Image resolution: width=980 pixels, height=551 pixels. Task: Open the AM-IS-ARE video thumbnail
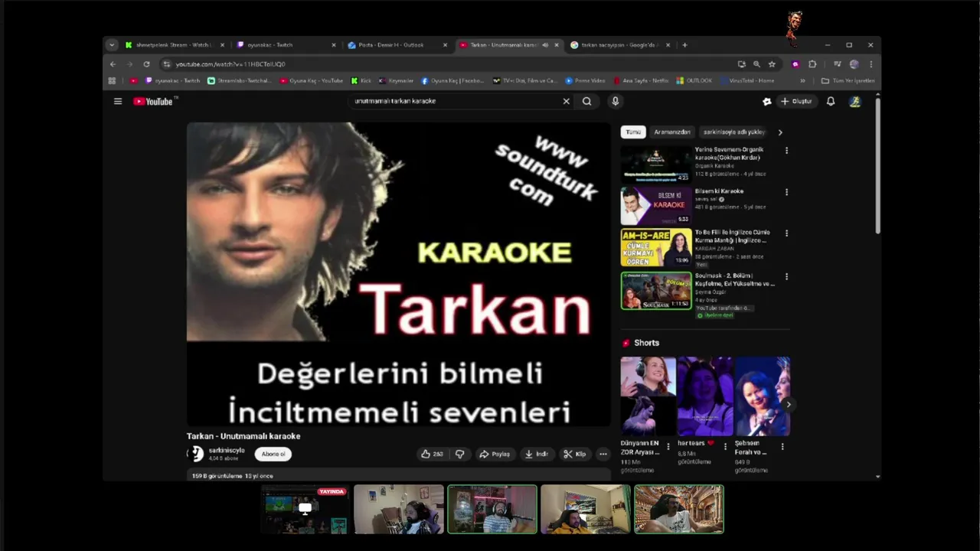[655, 246]
